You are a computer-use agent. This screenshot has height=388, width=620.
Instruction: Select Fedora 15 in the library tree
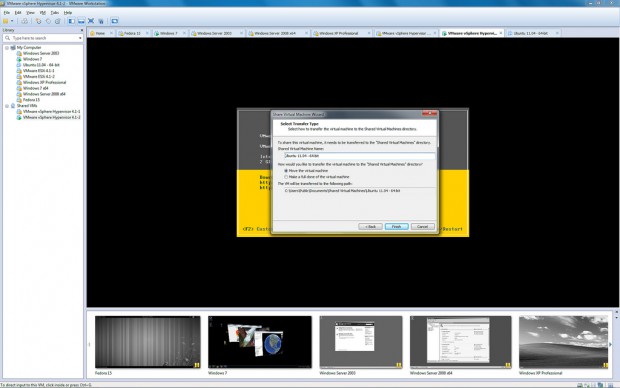click(x=31, y=100)
